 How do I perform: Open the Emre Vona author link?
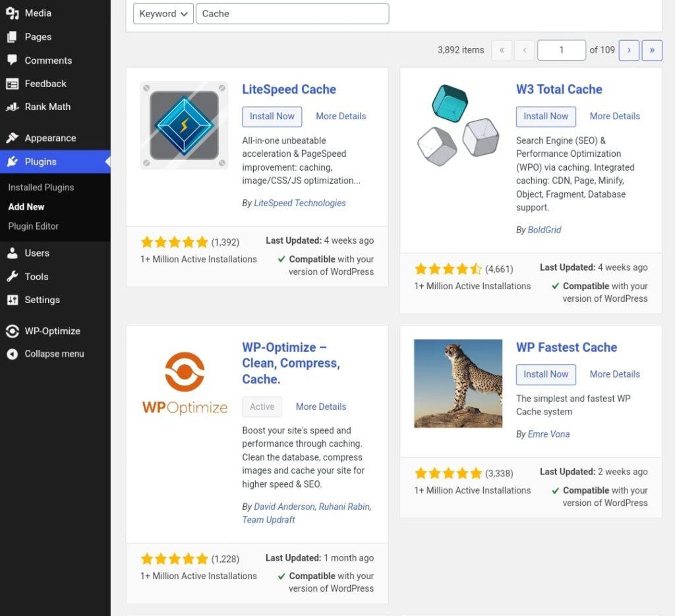tap(548, 434)
